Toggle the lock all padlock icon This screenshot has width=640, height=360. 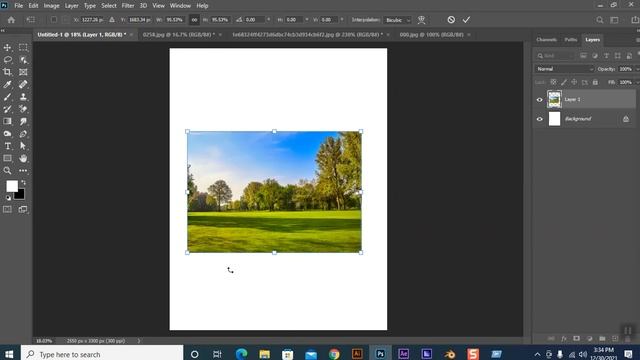pos(596,82)
